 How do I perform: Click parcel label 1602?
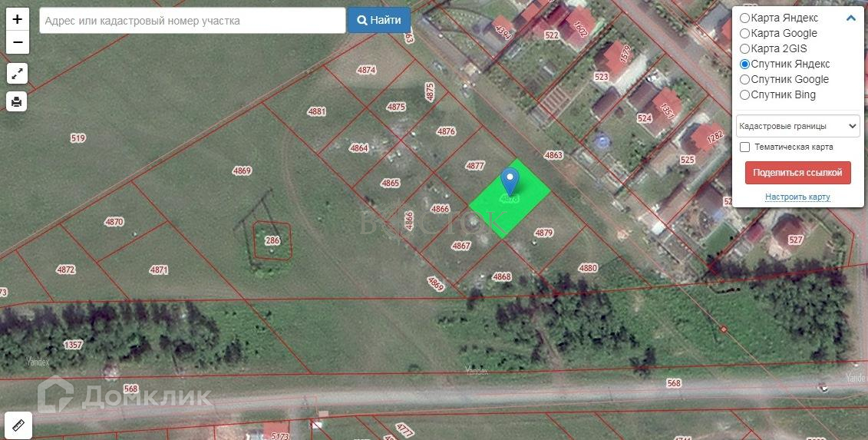[x=579, y=29]
